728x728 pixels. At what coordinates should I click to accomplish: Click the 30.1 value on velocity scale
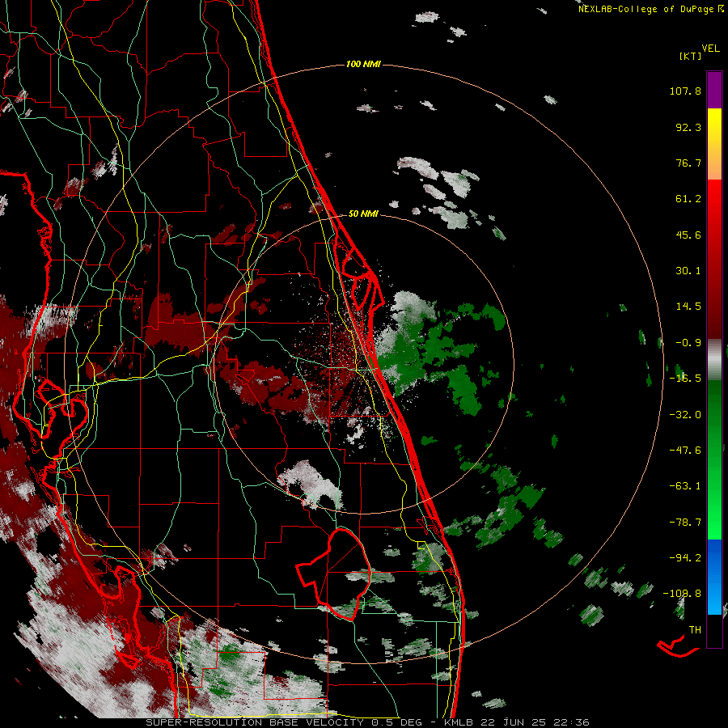[x=688, y=271]
